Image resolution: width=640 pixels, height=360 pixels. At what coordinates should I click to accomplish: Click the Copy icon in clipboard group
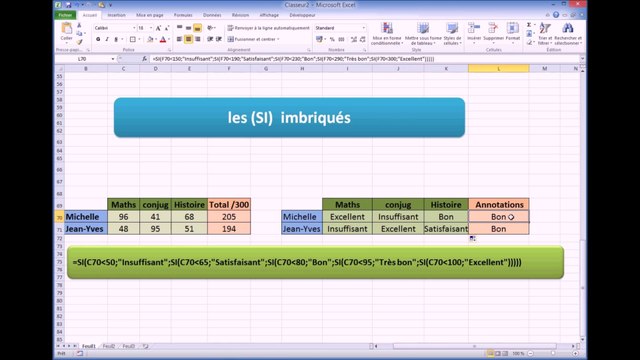tap(80, 33)
